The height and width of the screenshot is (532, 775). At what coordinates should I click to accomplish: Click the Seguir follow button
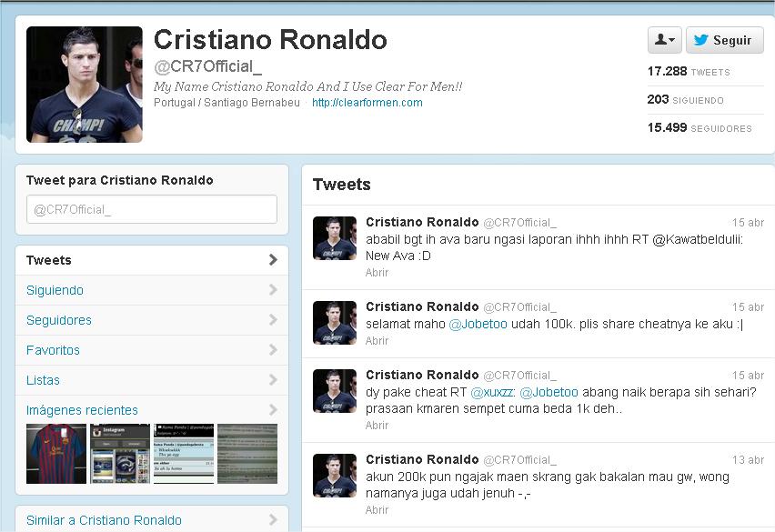click(x=725, y=40)
